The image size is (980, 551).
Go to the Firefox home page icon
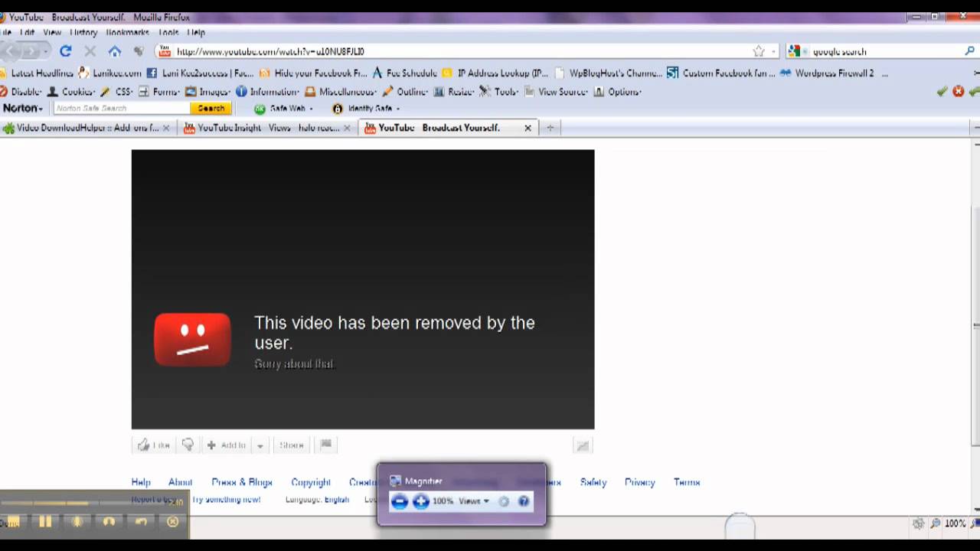pyautogui.click(x=115, y=51)
